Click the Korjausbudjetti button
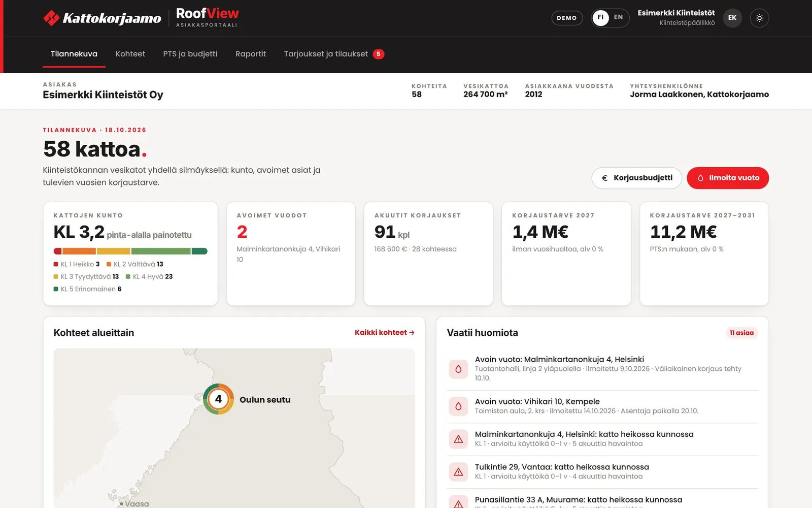812x508 pixels. coord(636,178)
